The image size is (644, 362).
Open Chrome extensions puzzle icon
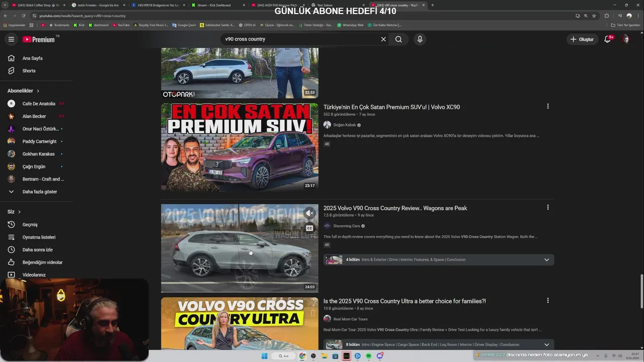click(x=607, y=16)
